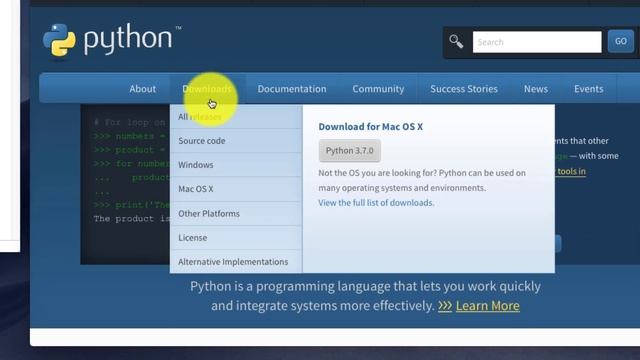Select Other Platforms in Downloads dropdown
This screenshot has height=360, width=640.
pos(236,213)
